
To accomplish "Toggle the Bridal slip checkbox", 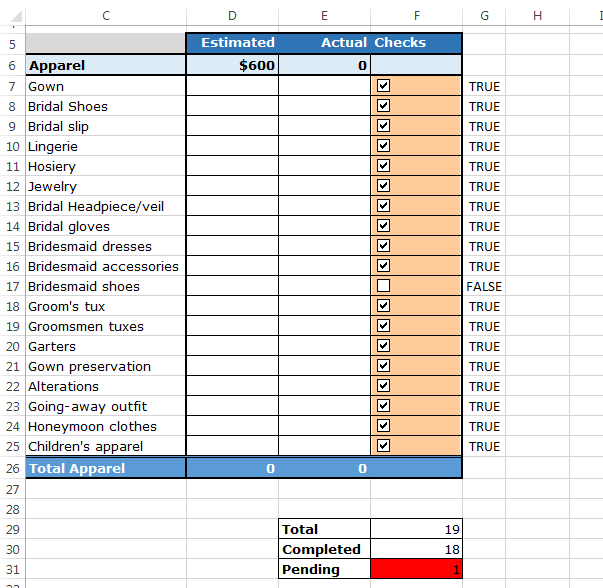I will 383,126.
